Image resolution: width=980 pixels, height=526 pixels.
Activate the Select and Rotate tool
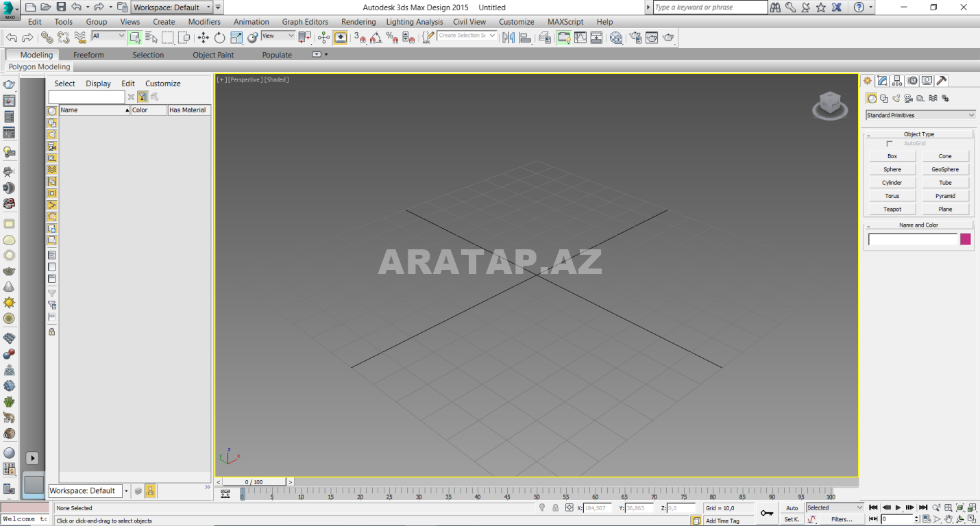coord(219,38)
